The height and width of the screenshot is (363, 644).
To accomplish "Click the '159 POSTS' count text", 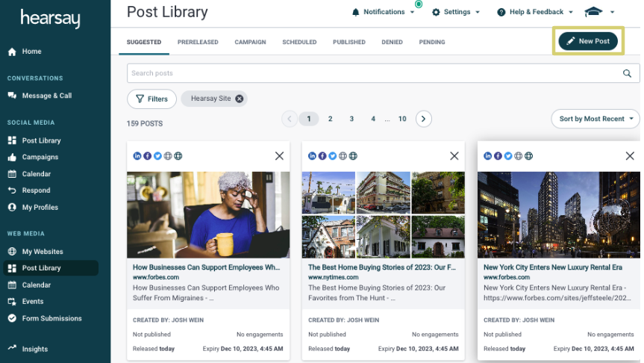I will click(145, 124).
